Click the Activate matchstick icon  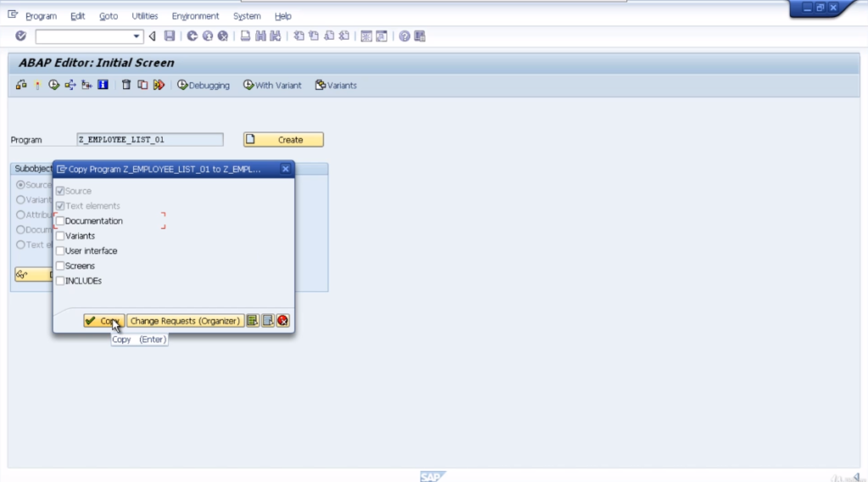37,85
